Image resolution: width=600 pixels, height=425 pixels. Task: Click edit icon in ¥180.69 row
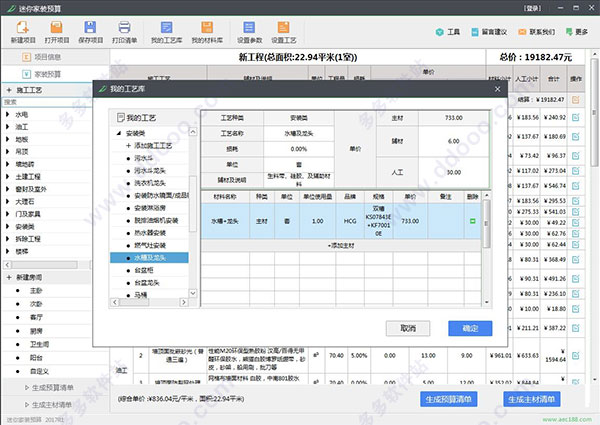(x=576, y=136)
